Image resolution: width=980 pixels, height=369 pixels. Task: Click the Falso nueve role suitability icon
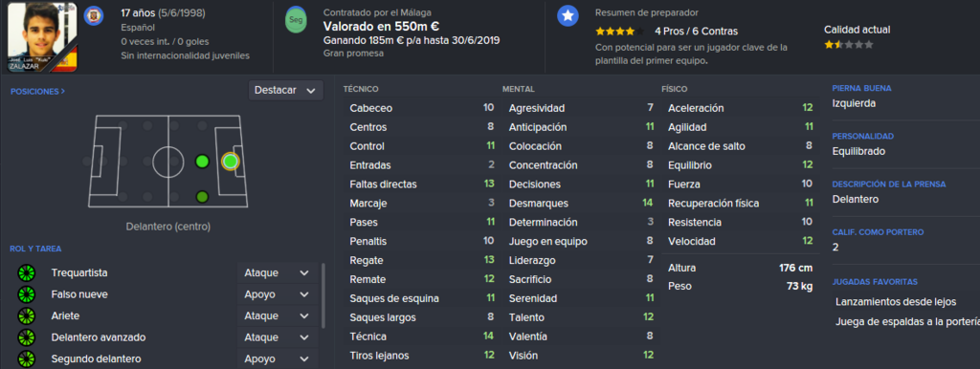(x=26, y=294)
